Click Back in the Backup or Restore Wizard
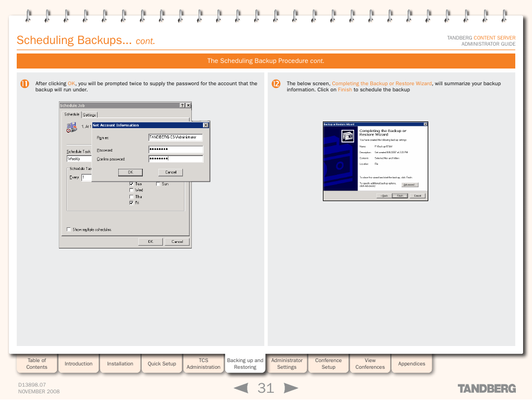 [x=384, y=196]
